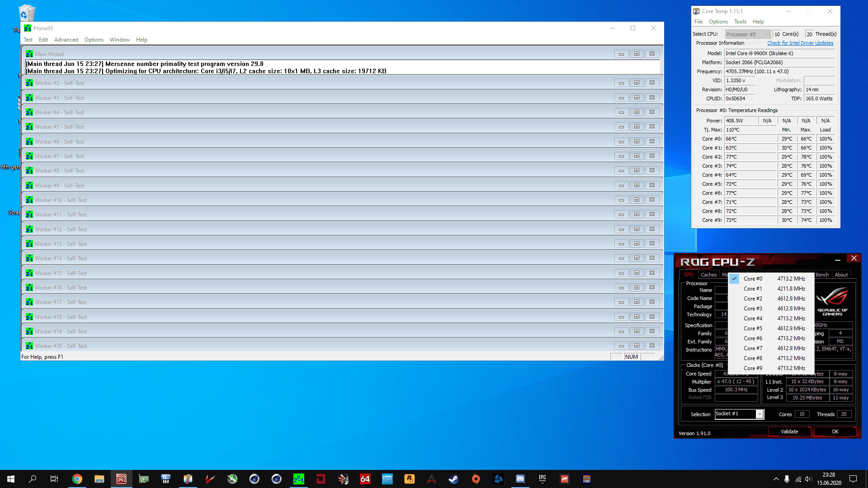Click Check for Intel Driver Updates link

click(800, 43)
